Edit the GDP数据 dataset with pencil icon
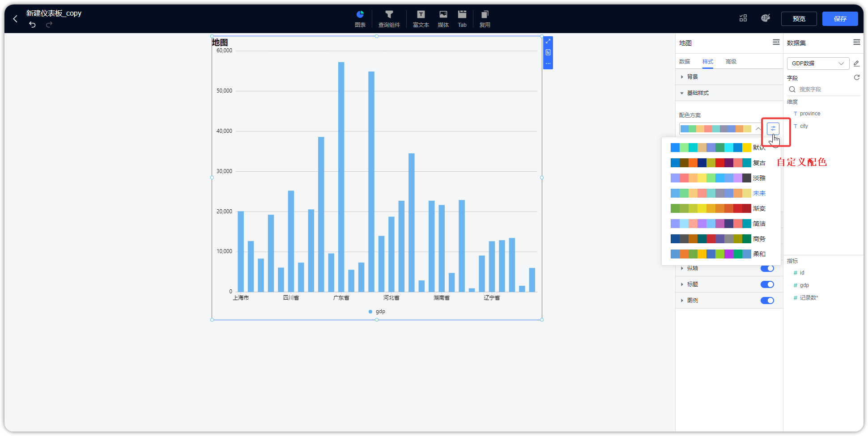 (x=856, y=63)
